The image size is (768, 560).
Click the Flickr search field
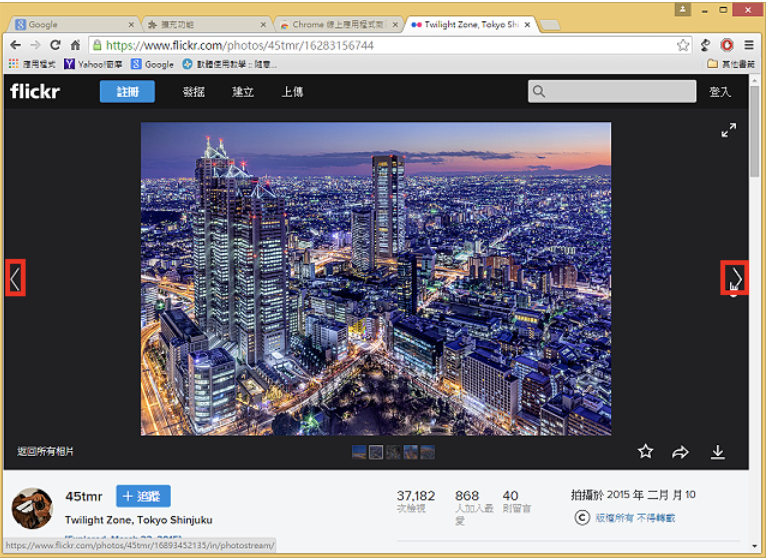[612, 91]
